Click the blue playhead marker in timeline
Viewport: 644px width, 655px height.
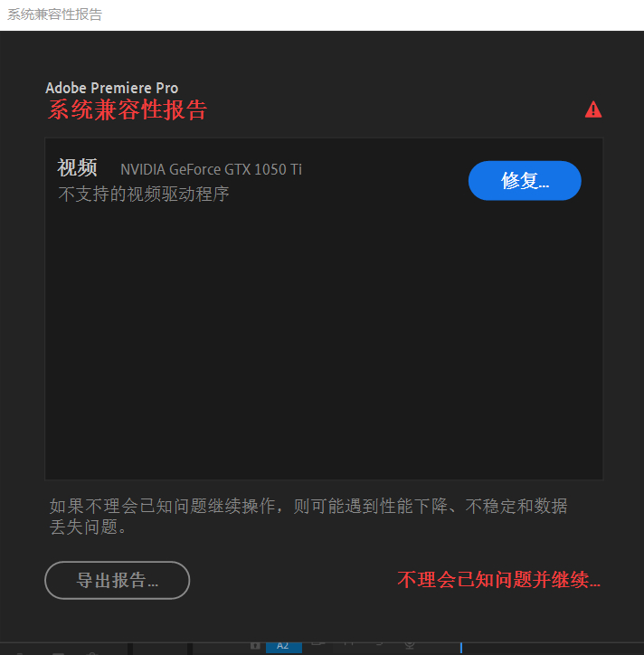coord(461,648)
